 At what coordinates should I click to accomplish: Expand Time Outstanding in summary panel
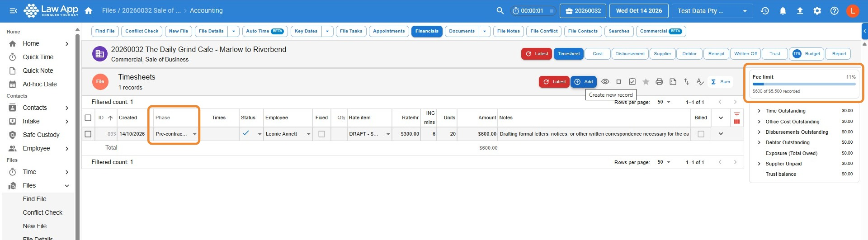point(759,111)
